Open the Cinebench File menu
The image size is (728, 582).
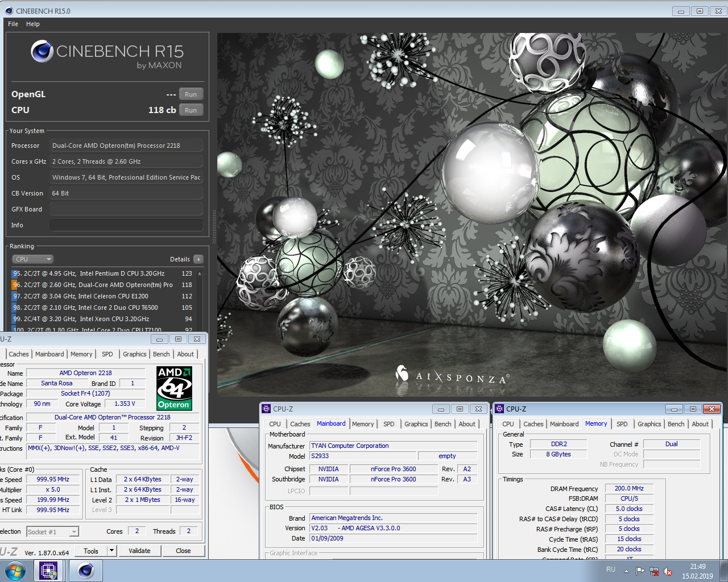click(x=13, y=24)
